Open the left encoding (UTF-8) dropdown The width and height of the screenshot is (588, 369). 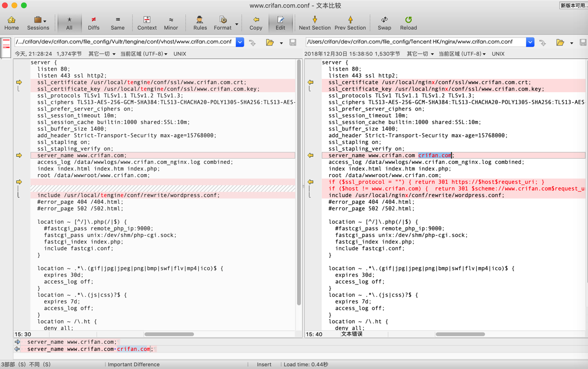coord(144,54)
